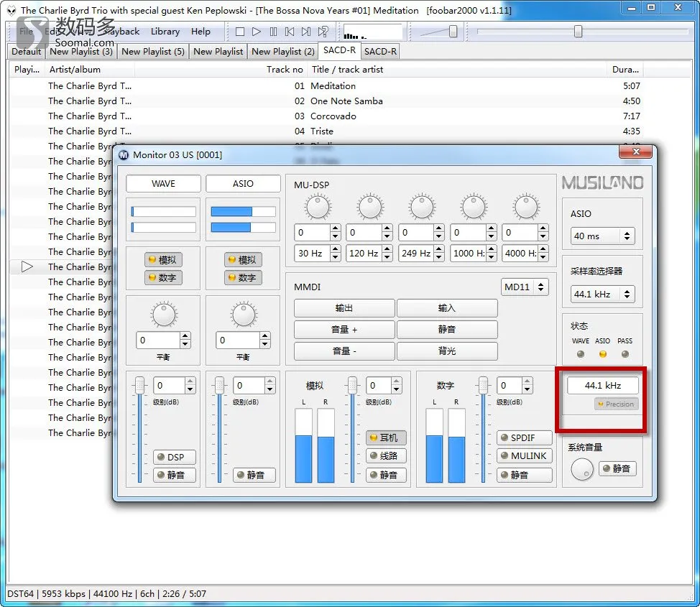Screen dimensions: 700x607
Task: Mute the WAVE channel (静音)
Action: coord(175,475)
